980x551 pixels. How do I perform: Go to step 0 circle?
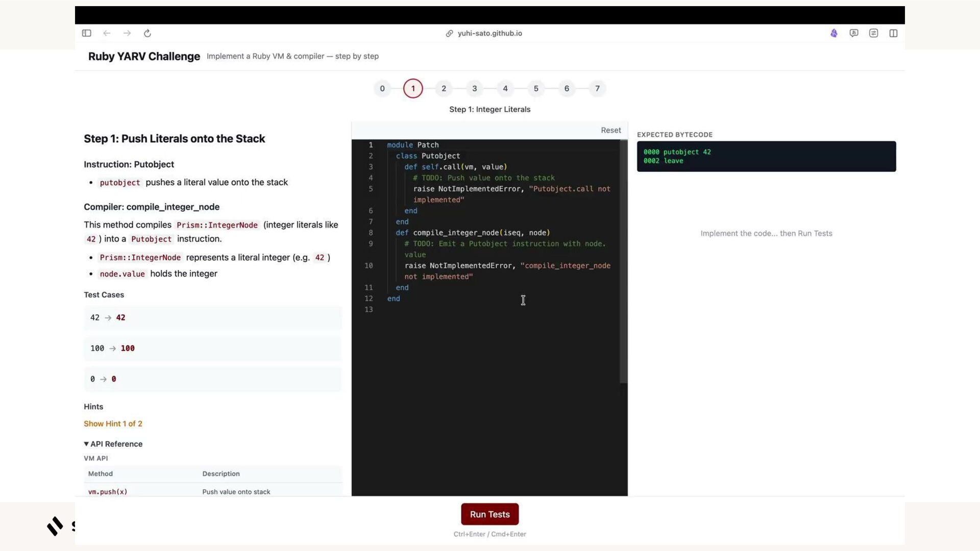[382, 88]
